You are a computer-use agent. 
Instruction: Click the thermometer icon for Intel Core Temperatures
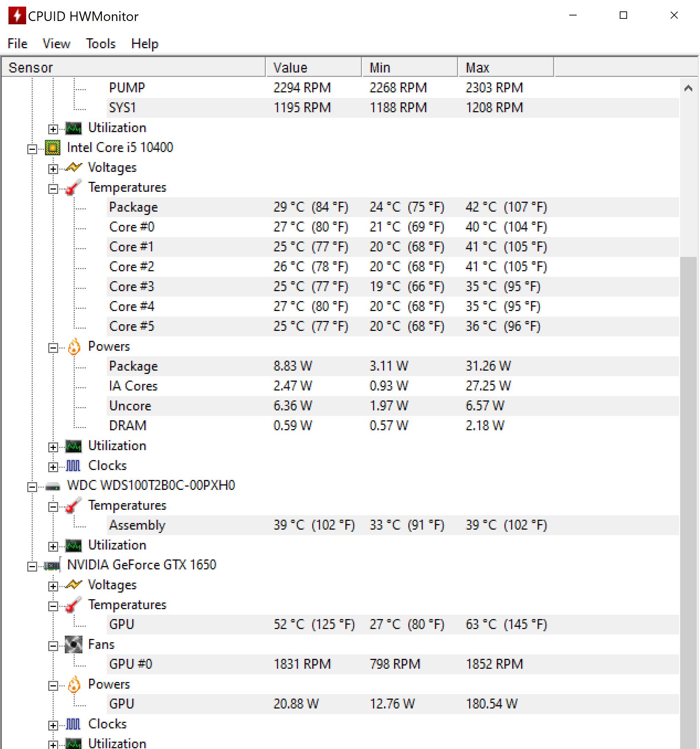[x=74, y=188]
